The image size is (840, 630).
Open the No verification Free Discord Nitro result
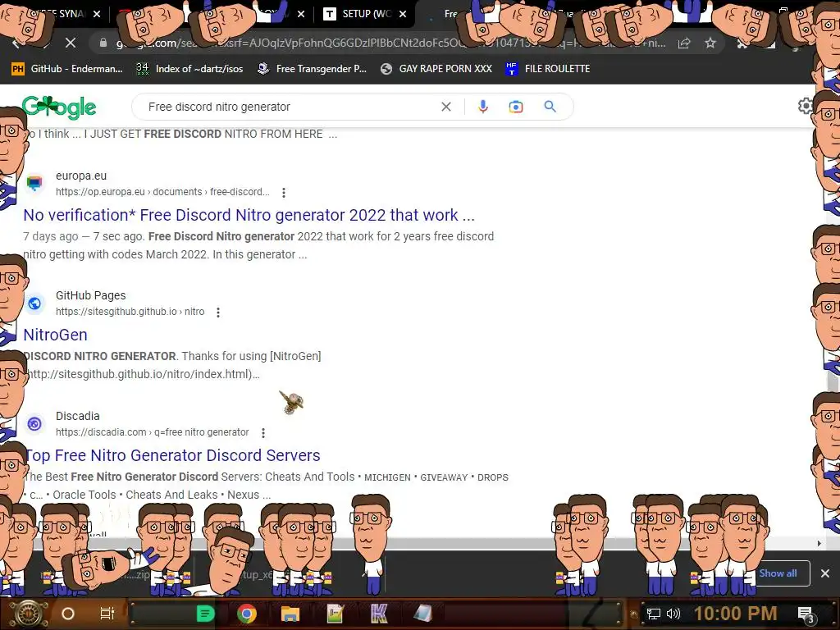249,215
